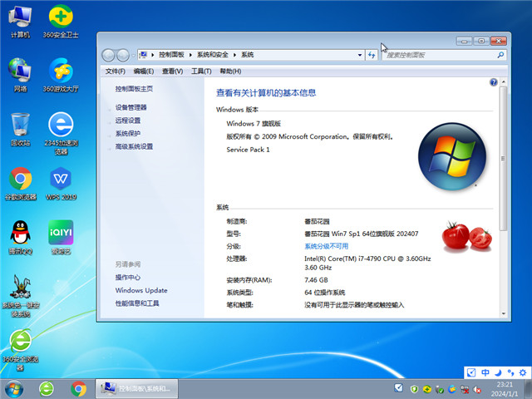The image size is (532, 399).
Task: Toggle the 中 Chinese input mode
Action: click(485, 372)
